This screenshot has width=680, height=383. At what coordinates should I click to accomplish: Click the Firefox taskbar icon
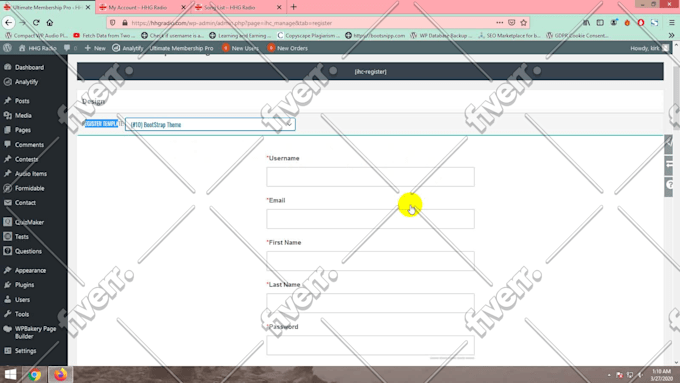[61, 374]
